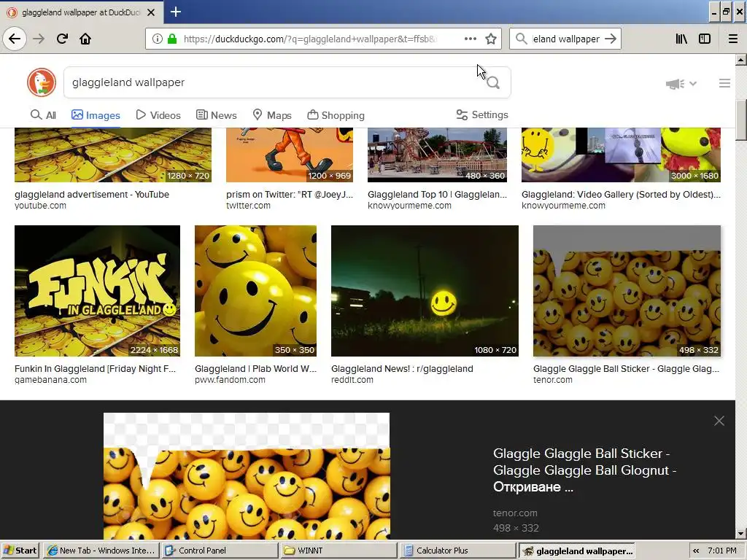
Task: Close the image detail panel
Action: click(x=719, y=421)
